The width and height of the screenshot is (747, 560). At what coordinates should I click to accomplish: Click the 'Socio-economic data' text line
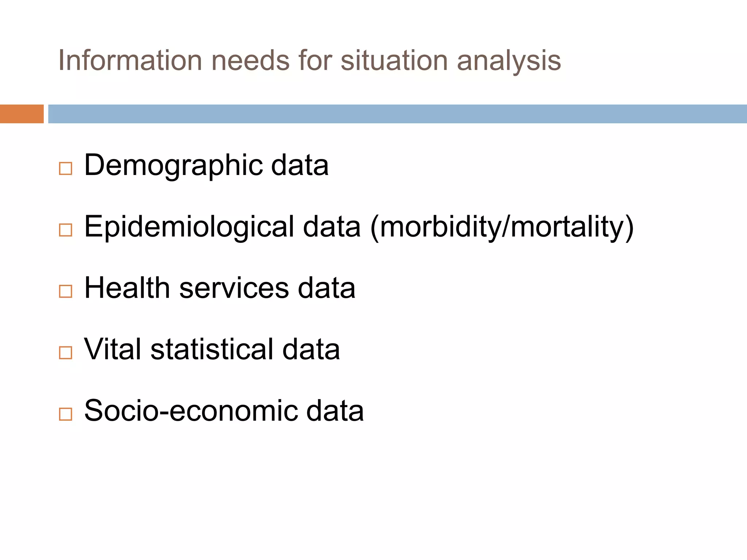(224, 411)
